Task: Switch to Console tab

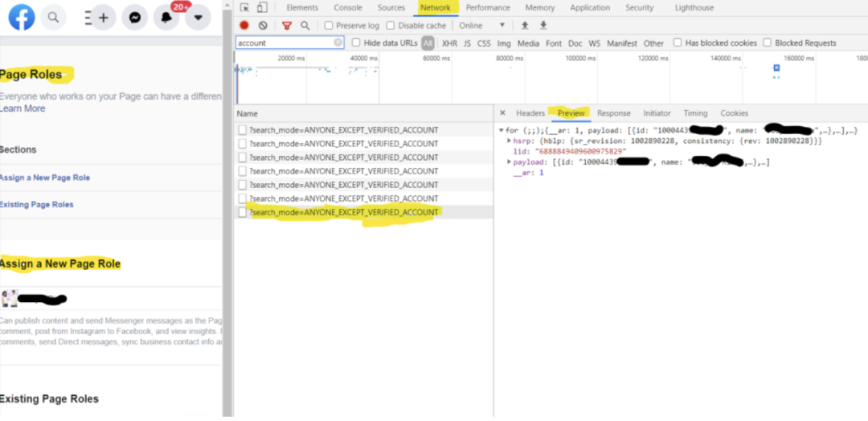Action: (348, 8)
